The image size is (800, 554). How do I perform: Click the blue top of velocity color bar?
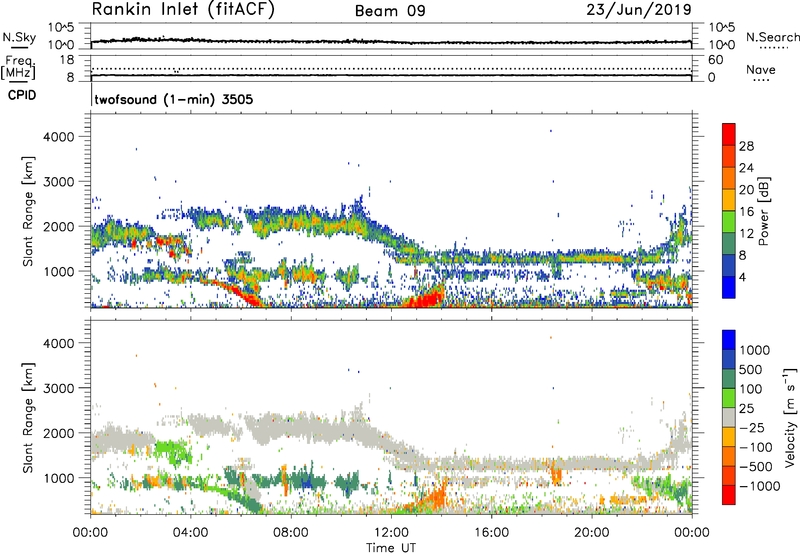tap(729, 340)
